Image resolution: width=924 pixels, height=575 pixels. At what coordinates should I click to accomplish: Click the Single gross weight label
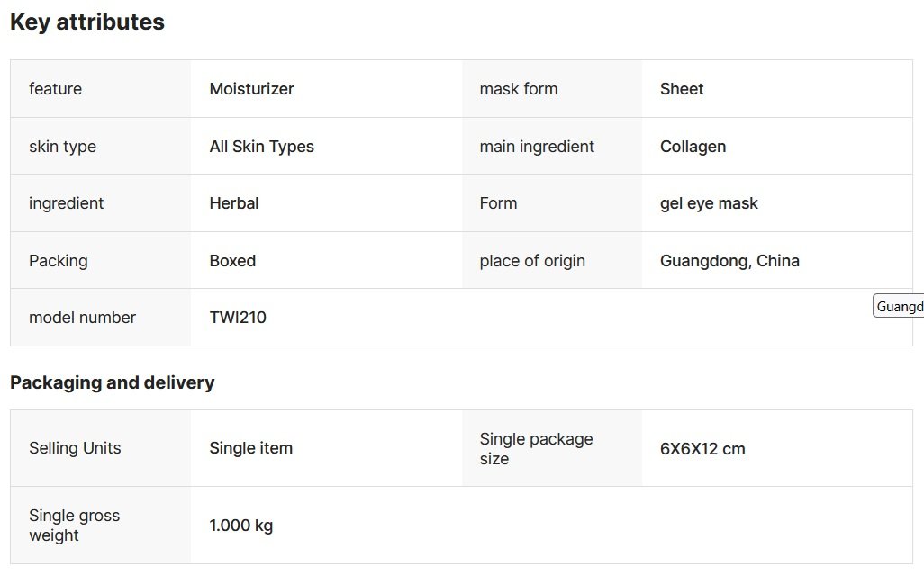74,526
